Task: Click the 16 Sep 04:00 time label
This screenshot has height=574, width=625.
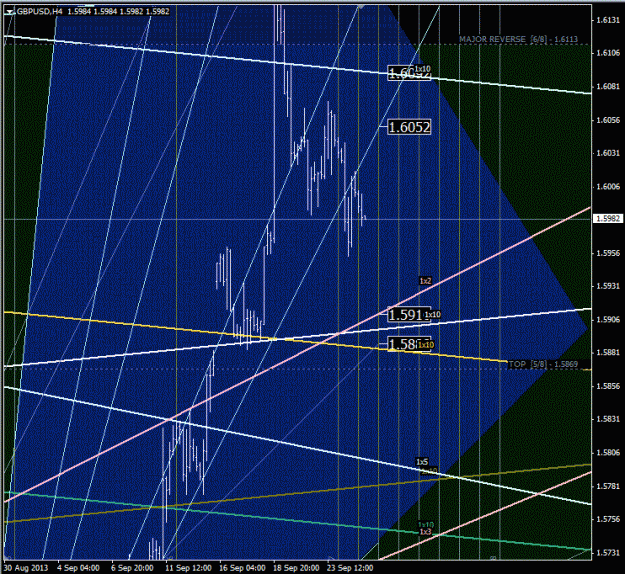Action: (x=242, y=568)
